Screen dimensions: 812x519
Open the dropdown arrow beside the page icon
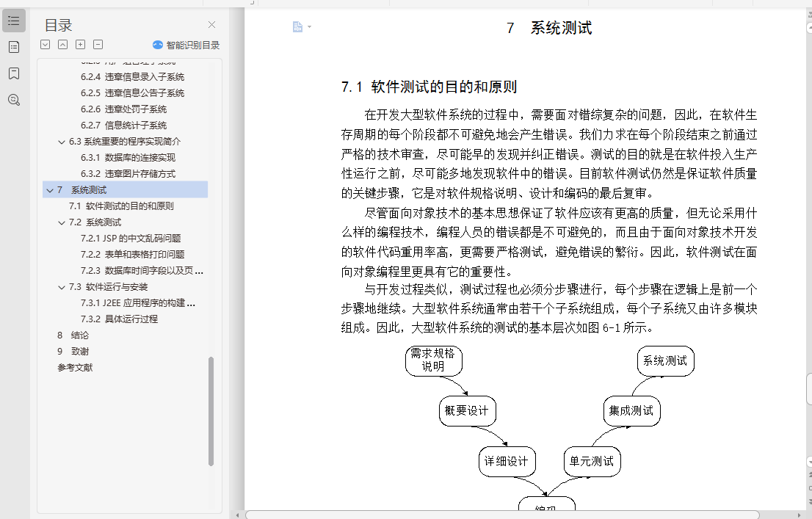[x=309, y=26]
